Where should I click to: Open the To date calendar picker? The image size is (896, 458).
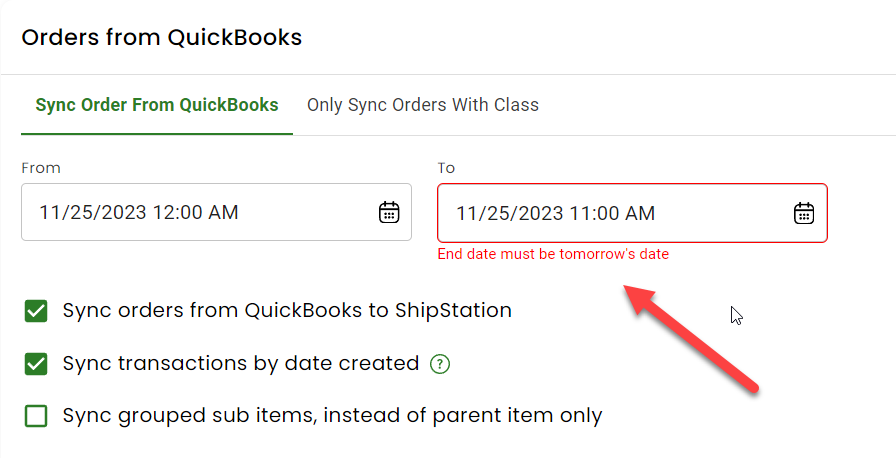coord(804,213)
